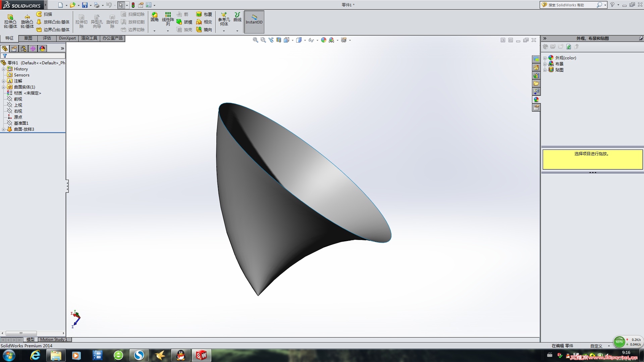
Task: Expand 曲面-放样3 feature in tree
Action: (x=4, y=129)
